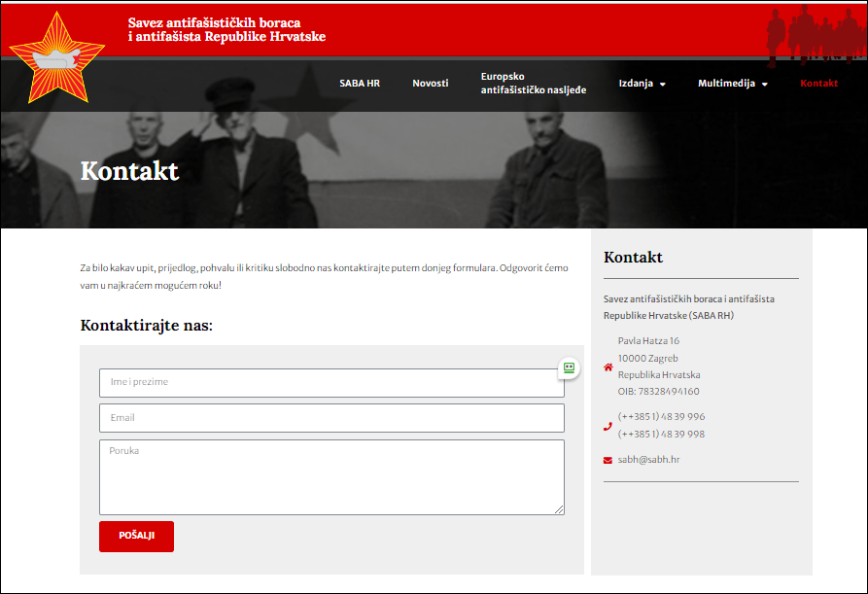Click the home icon beside the address
The height and width of the screenshot is (594, 868).
coord(608,367)
